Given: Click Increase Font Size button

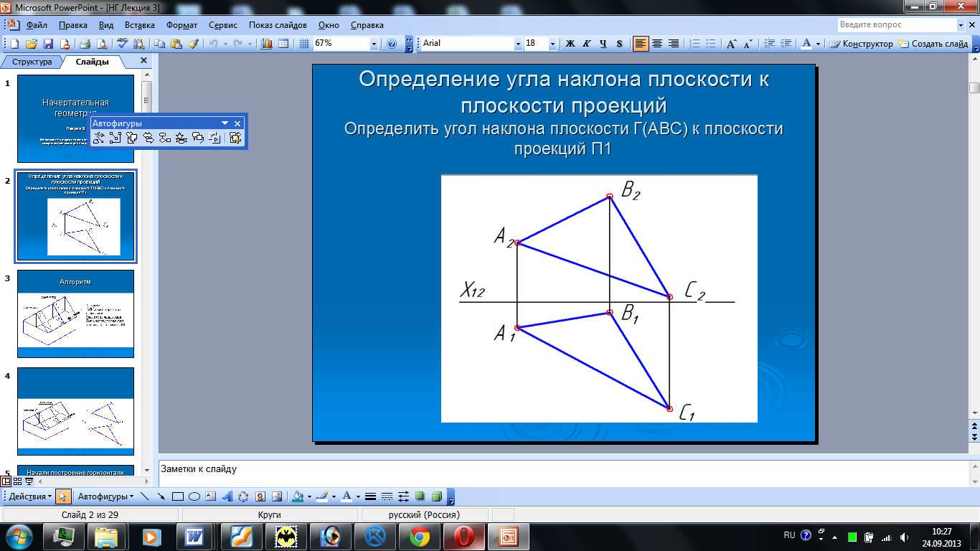Looking at the screenshot, I should 731,44.
